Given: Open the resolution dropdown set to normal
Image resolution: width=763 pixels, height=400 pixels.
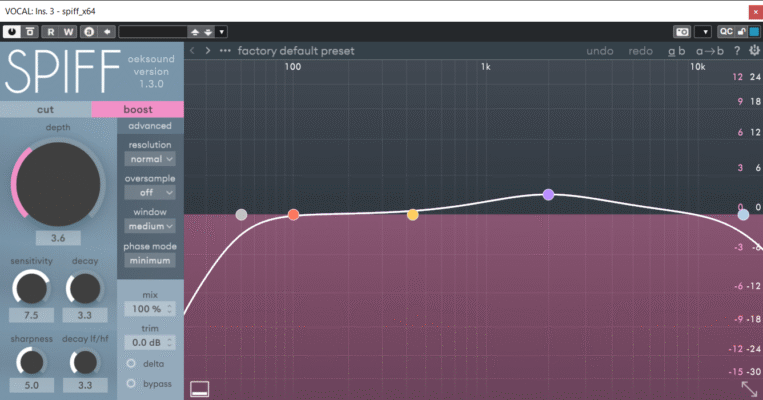Looking at the screenshot, I should (150, 158).
